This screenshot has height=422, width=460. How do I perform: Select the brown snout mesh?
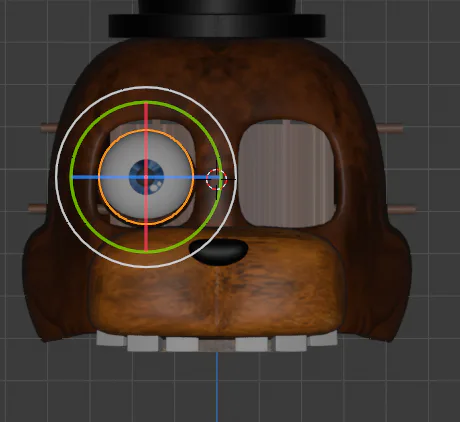(x=217, y=283)
